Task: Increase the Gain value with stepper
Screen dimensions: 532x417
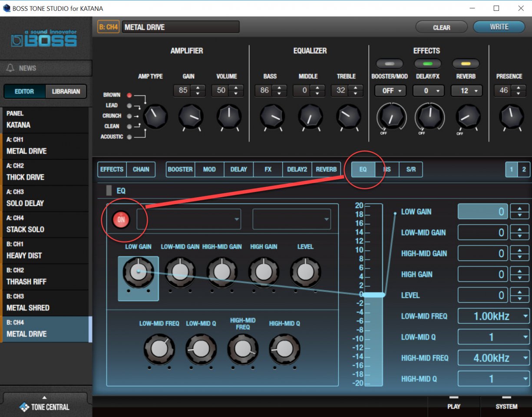Action: pyautogui.click(x=198, y=88)
